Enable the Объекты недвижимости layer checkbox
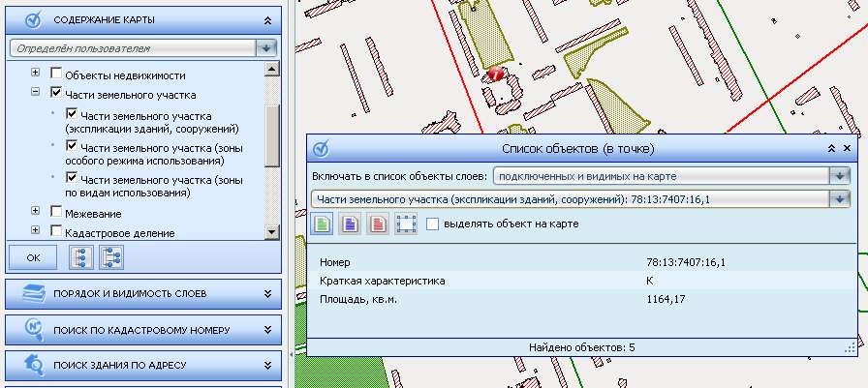This screenshot has width=868, height=388. coord(56,73)
